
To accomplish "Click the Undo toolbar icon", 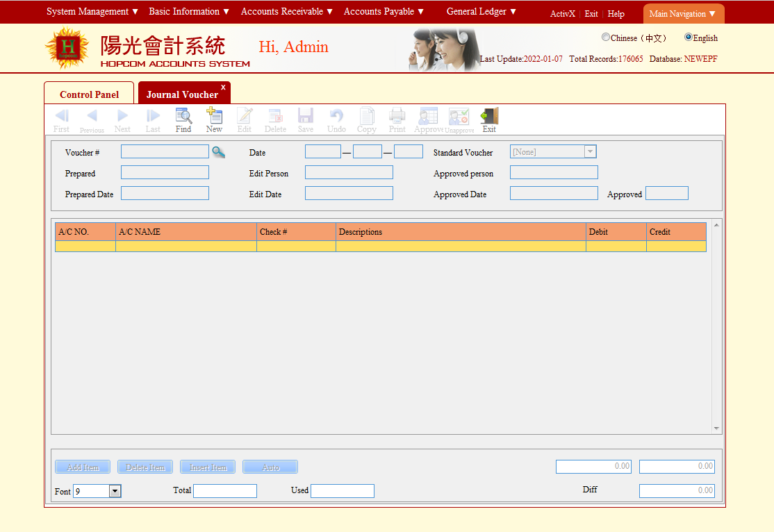I will coord(336,117).
